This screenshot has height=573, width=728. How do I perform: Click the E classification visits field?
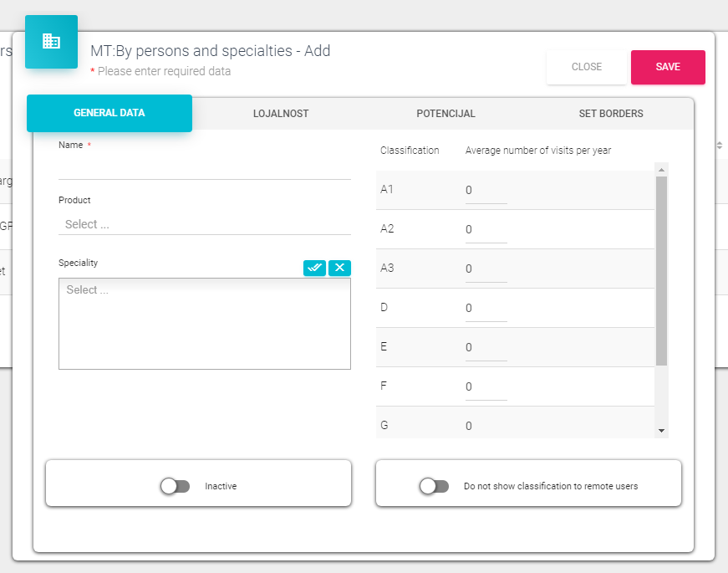(x=486, y=348)
